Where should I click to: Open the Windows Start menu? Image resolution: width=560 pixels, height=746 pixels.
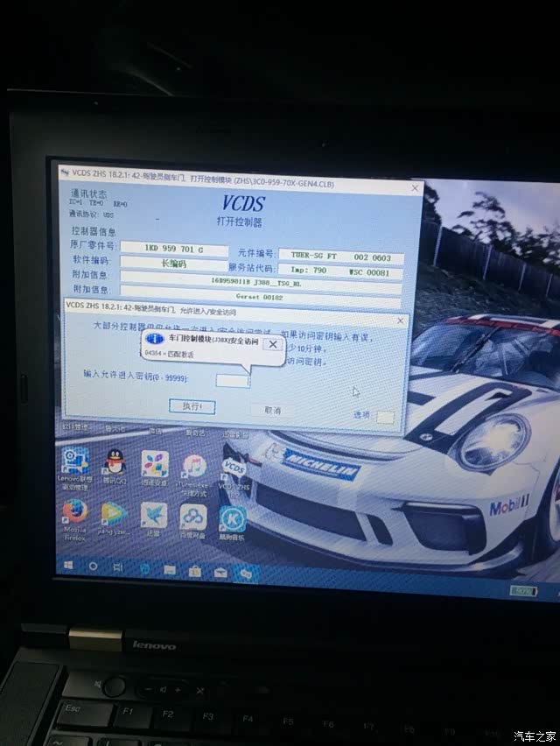click(x=68, y=565)
